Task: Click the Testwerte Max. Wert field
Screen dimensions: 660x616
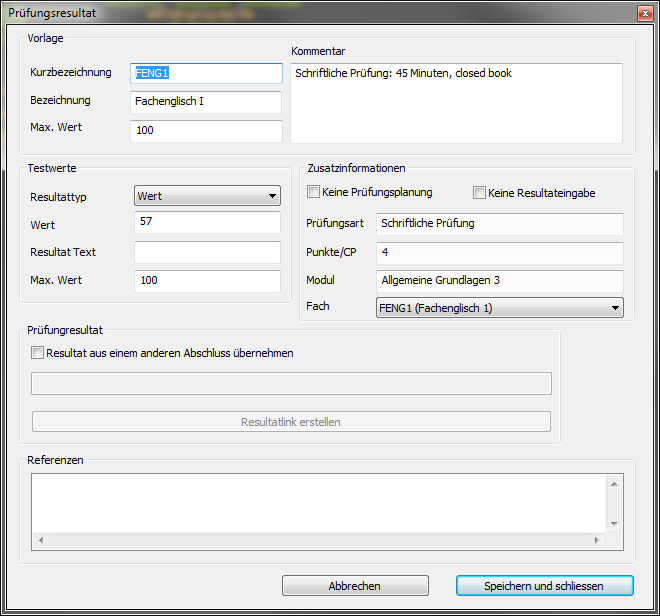Action: 207,281
